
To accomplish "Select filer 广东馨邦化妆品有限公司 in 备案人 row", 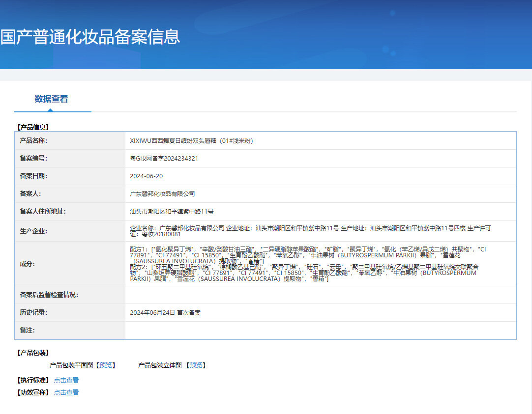I will (x=163, y=194).
